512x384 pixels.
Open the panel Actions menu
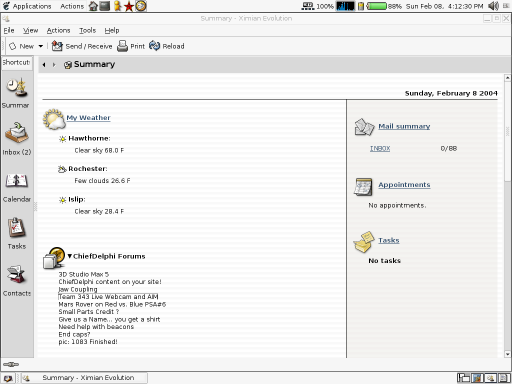pos(72,6)
